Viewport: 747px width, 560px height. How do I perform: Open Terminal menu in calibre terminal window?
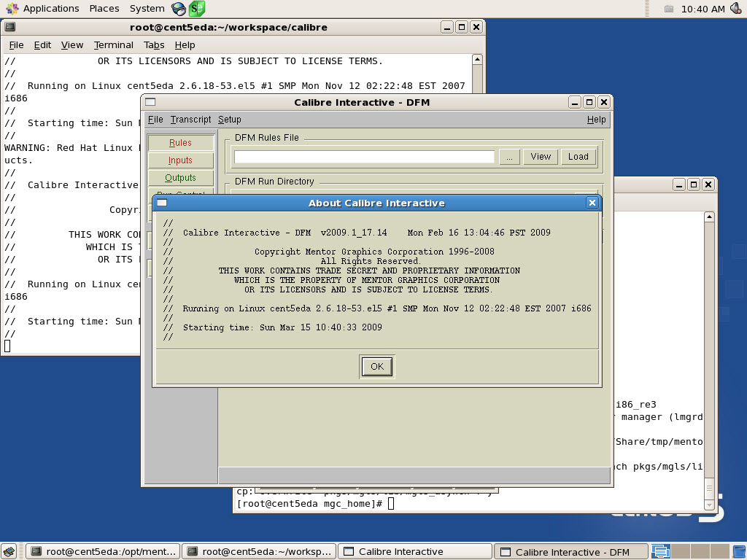pos(113,44)
